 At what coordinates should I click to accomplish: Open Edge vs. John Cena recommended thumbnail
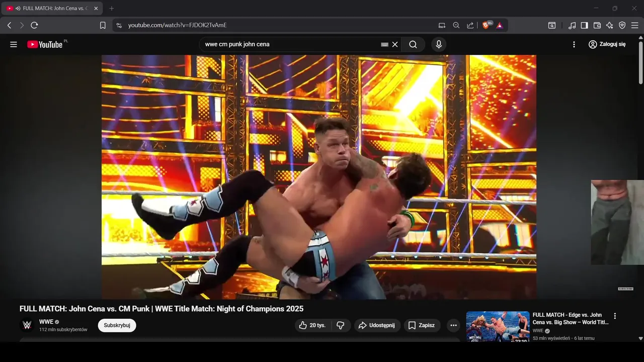tap(498, 327)
